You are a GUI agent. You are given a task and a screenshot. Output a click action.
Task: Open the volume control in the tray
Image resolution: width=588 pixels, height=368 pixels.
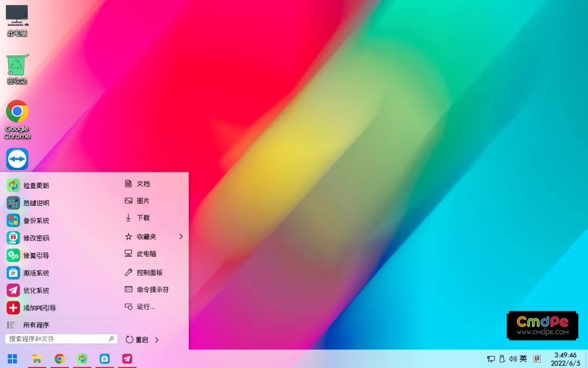click(512, 359)
